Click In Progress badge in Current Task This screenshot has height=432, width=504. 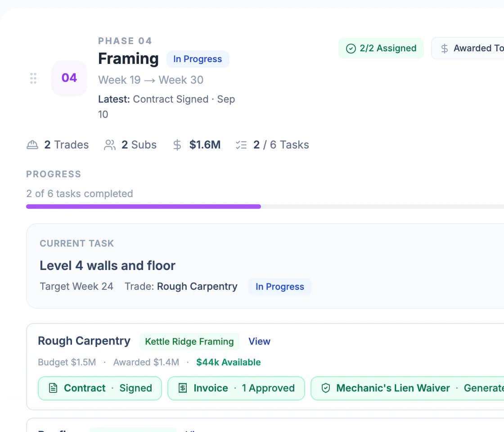click(x=279, y=287)
